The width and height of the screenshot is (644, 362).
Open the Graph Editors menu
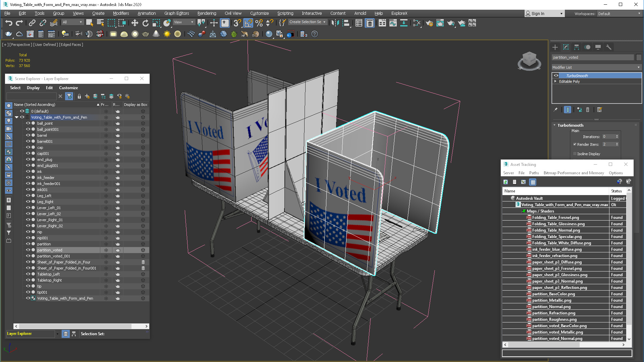coord(176,13)
